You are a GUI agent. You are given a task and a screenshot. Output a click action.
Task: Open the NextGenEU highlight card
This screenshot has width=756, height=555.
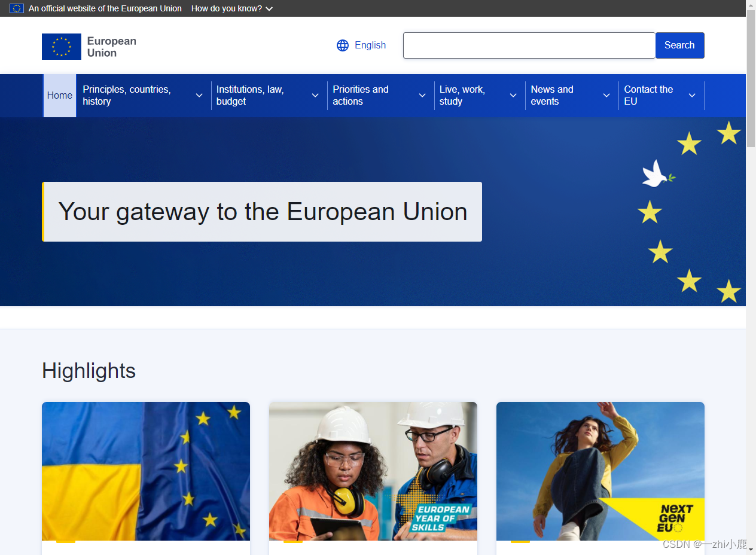[600, 471]
